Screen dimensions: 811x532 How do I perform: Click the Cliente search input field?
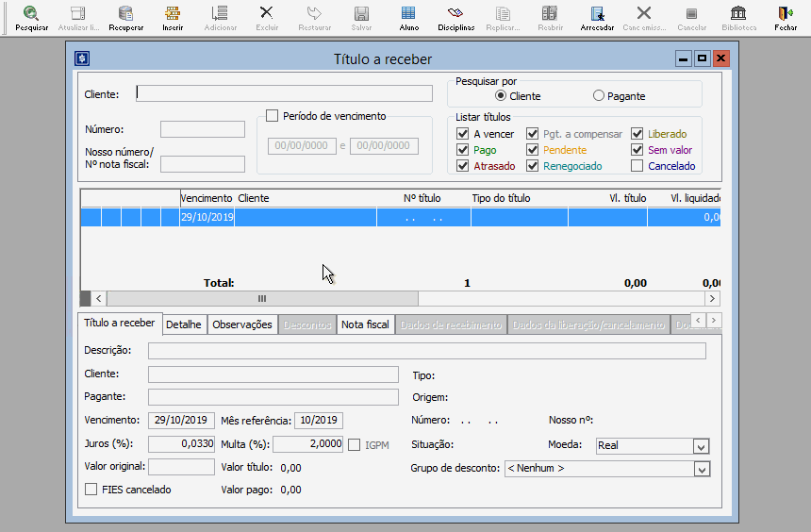point(286,93)
